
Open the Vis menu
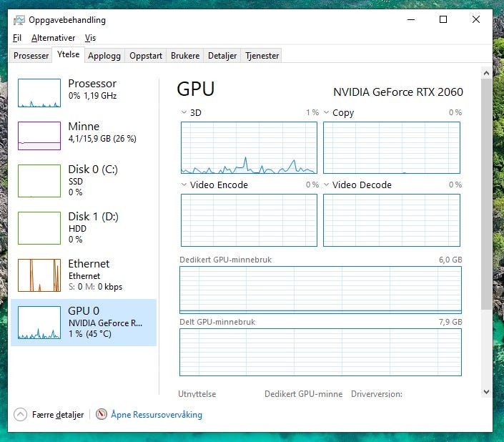point(90,38)
